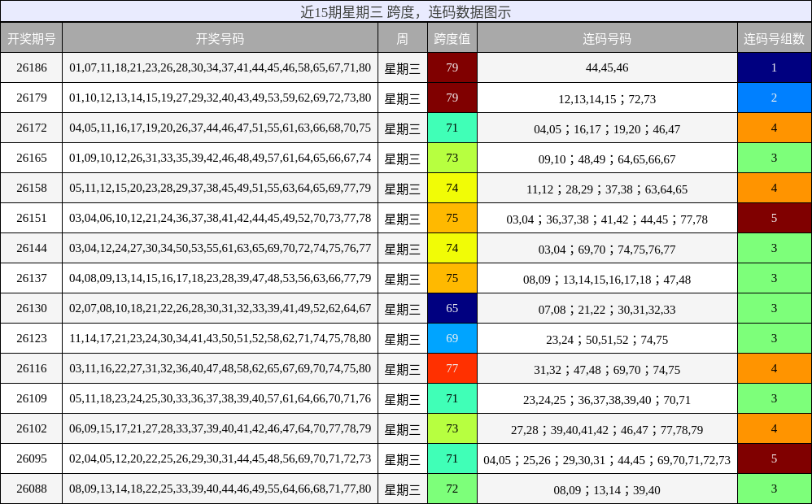Click group count 5 in row 26095
This screenshot has height=504, width=812.
click(x=775, y=458)
